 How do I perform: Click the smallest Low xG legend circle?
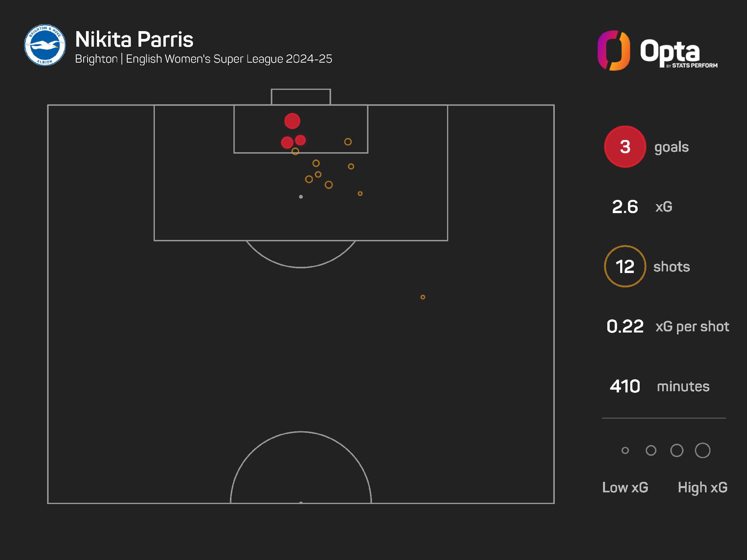[x=625, y=450]
